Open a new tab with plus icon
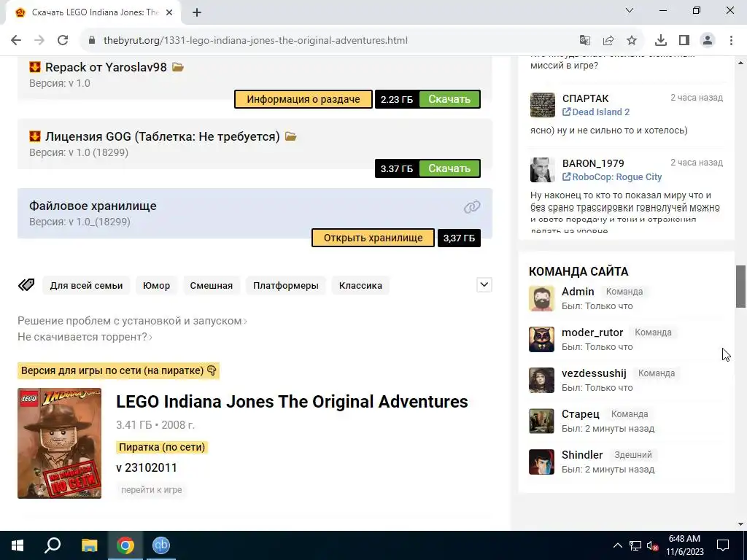 (x=197, y=12)
